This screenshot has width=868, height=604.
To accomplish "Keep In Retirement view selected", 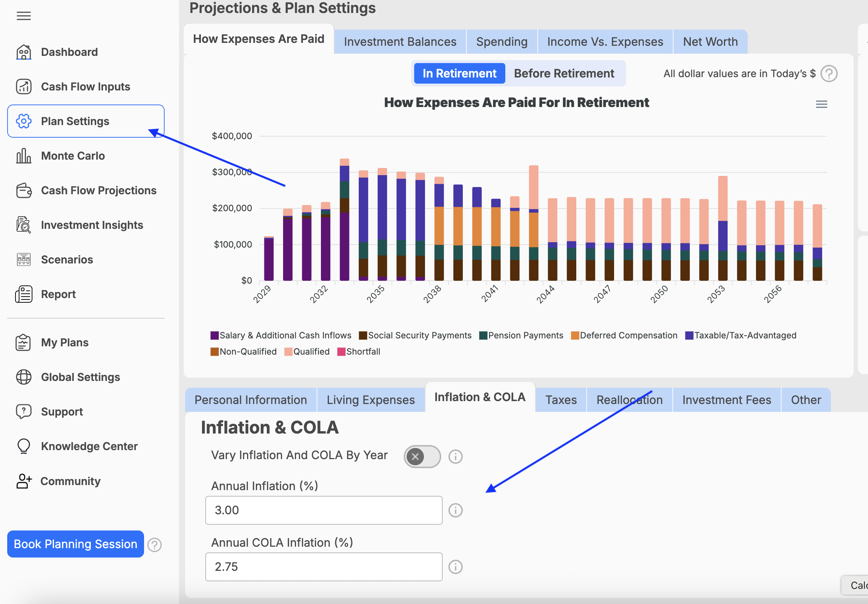I will pyautogui.click(x=459, y=73).
